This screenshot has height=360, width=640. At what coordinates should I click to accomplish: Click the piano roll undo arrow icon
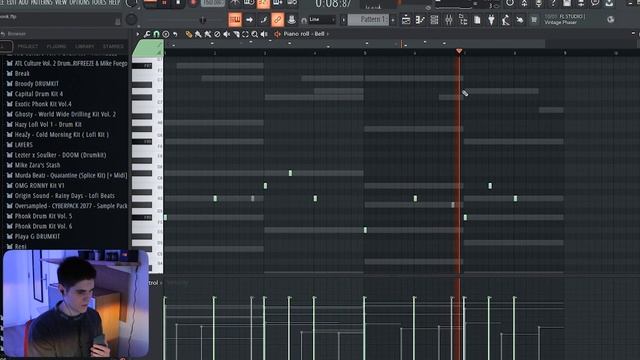(175, 34)
